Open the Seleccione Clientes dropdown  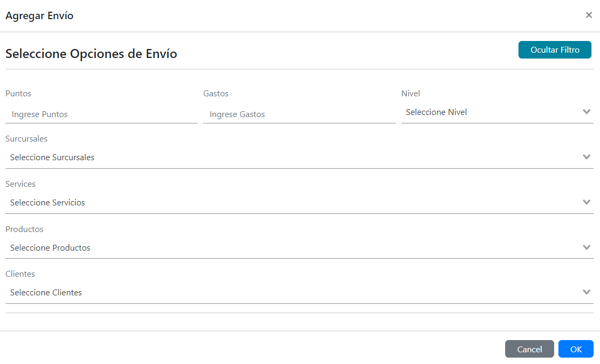pyautogui.click(x=293, y=293)
